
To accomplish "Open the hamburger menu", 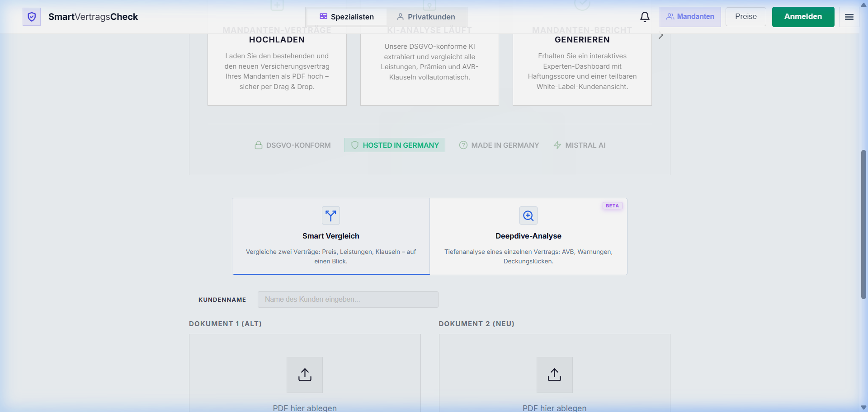I will (x=849, y=17).
